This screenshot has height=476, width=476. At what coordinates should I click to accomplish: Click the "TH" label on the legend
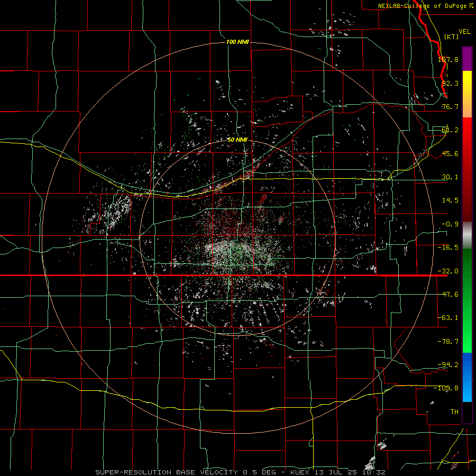point(454,412)
